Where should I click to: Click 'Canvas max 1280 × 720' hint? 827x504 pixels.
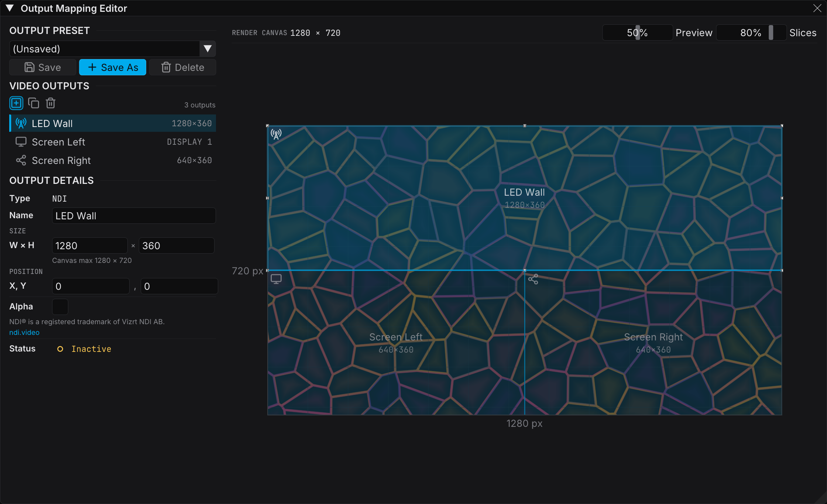click(x=92, y=260)
